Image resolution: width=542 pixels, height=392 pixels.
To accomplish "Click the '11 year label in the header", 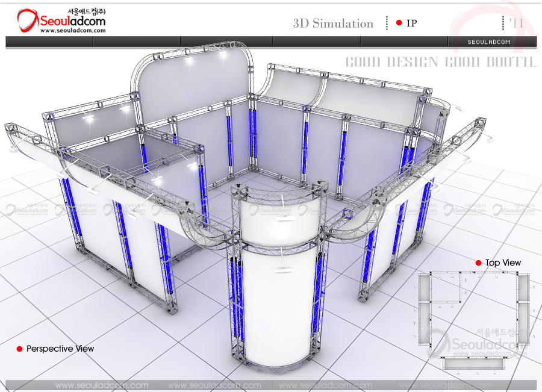I will coord(516,23).
